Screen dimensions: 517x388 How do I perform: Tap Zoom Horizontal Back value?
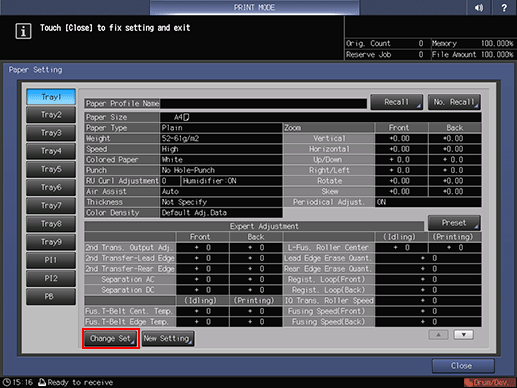pyautogui.click(x=455, y=149)
